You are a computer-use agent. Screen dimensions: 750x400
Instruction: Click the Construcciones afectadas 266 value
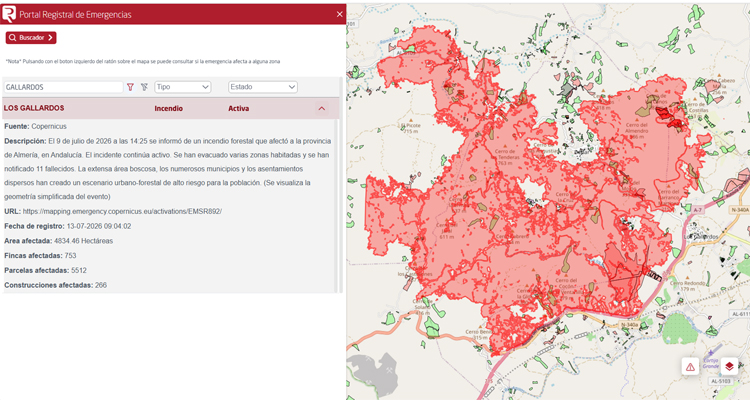101,286
